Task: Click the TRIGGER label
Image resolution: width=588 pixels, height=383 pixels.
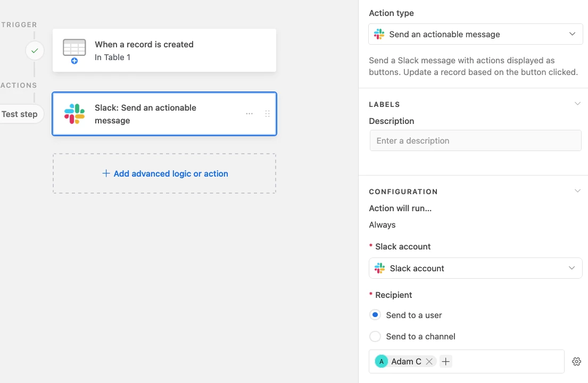Action: pyautogui.click(x=19, y=24)
